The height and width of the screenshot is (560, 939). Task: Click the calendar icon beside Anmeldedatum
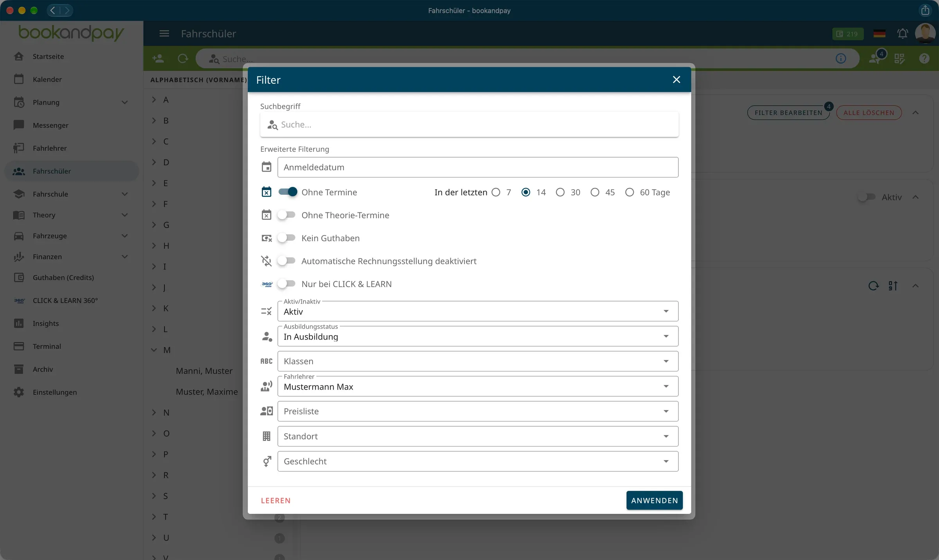[266, 167]
